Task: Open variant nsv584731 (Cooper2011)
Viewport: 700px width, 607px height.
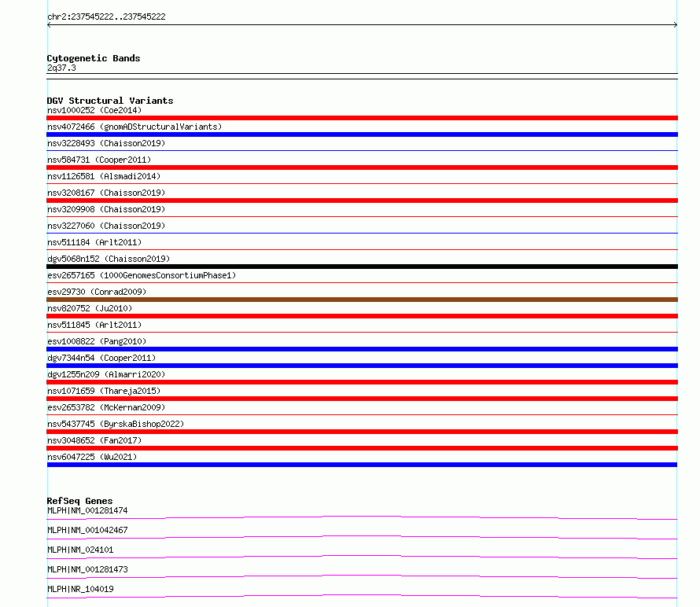Action: tap(99, 160)
